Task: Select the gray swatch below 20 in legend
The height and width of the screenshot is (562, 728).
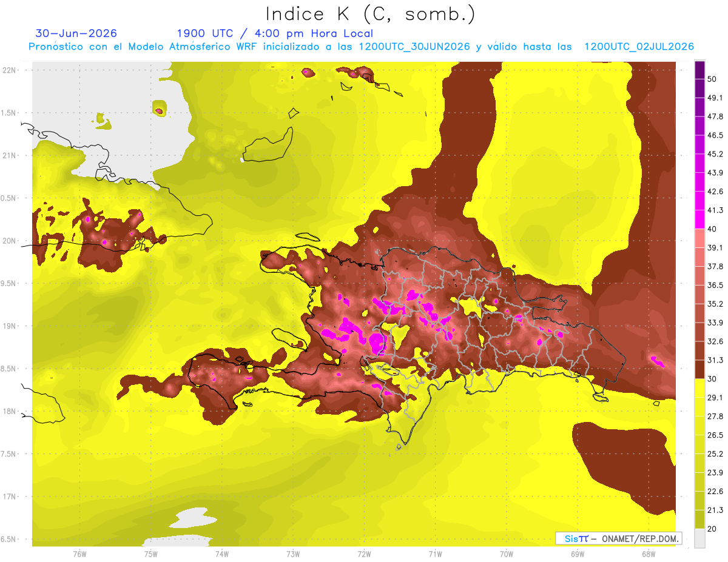Action: click(699, 538)
